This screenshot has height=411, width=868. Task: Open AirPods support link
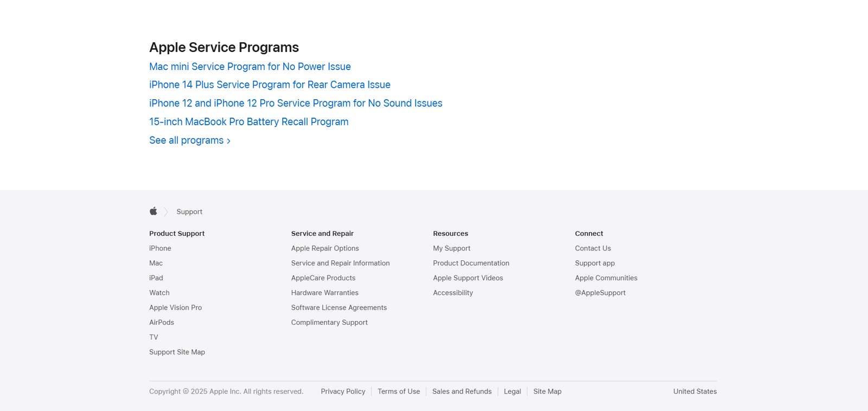click(x=162, y=323)
